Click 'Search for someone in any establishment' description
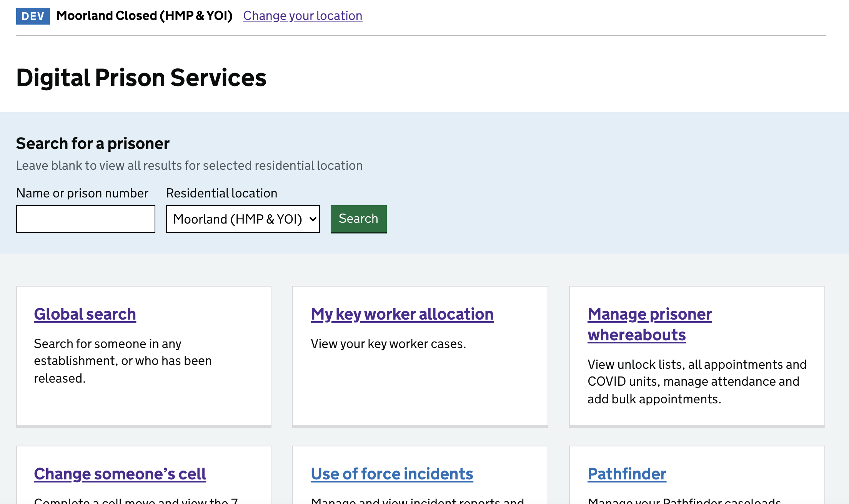This screenshot has height=504, width=849. click(123, 361)
